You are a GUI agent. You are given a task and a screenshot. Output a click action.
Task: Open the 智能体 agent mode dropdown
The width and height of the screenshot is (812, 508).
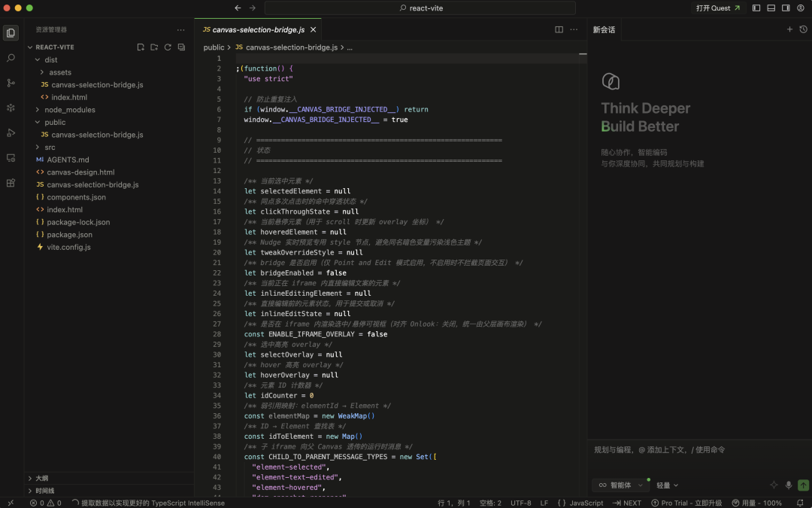[x=620, y=485]
